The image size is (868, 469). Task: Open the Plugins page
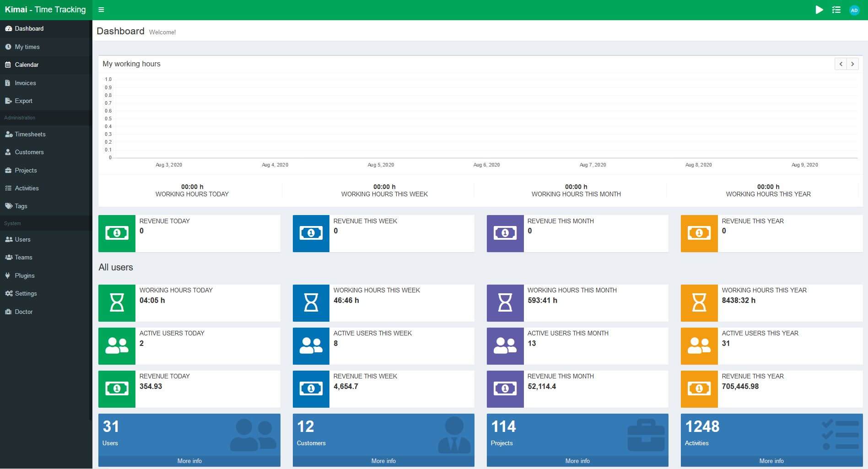tap(25, 275)
